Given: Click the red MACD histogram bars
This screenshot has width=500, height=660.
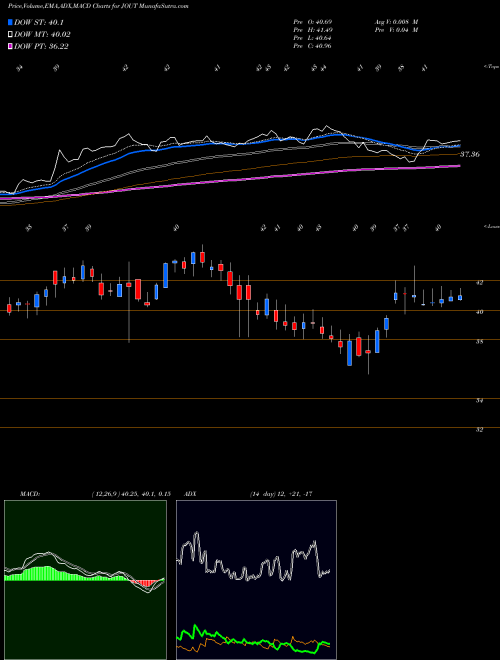Looking at the screenshot, I should 144,583.
